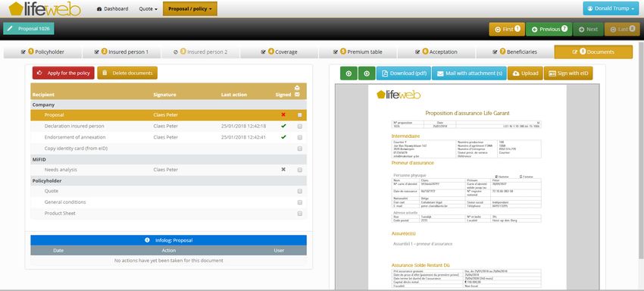Switch to the Insured person 1 tab
The width and height of the screenshot is (644, 291).
click(x=121, y=52)
